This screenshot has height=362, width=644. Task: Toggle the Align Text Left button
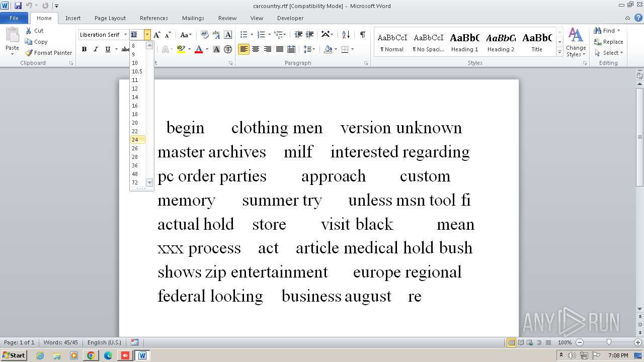[244, 49]
